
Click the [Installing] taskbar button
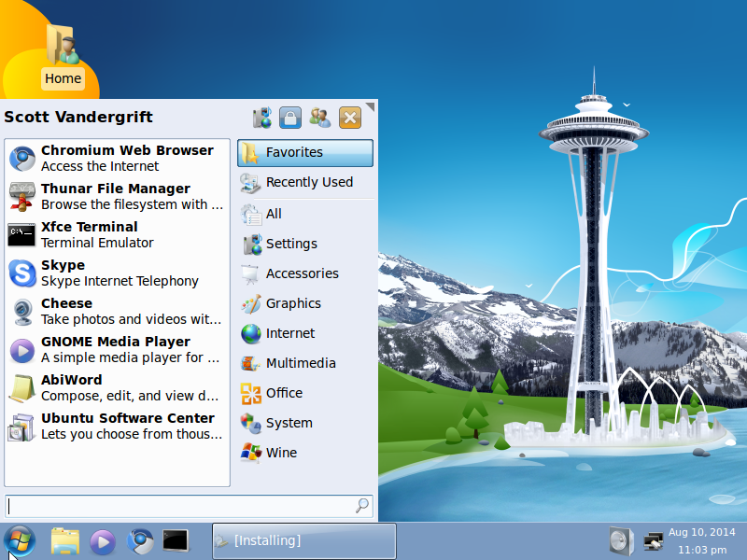pyautogui.click(x=303, y=541)
